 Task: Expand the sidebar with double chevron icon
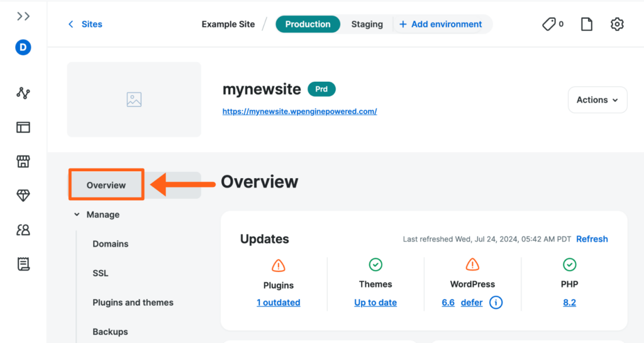23,16
